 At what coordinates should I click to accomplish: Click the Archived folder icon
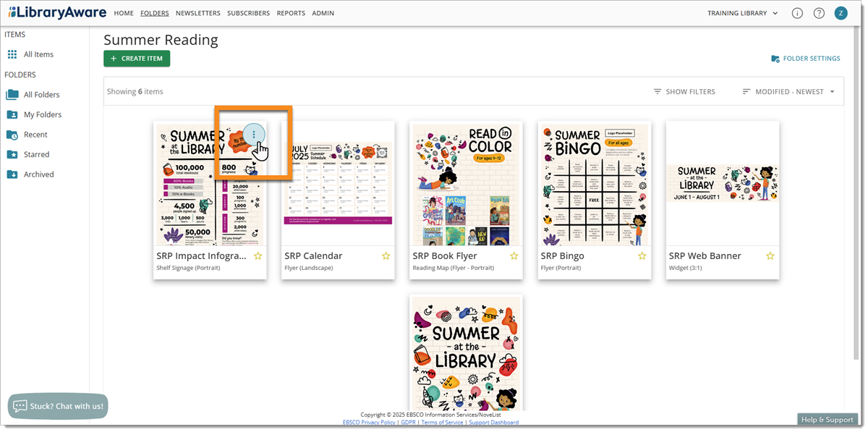click(x=12, y=174)
